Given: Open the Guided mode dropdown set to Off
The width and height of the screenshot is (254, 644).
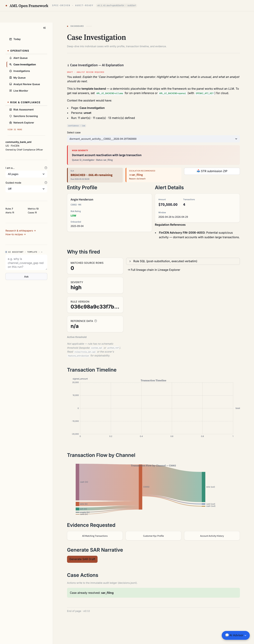Looking at the screenshot, I should coord(26,189).
